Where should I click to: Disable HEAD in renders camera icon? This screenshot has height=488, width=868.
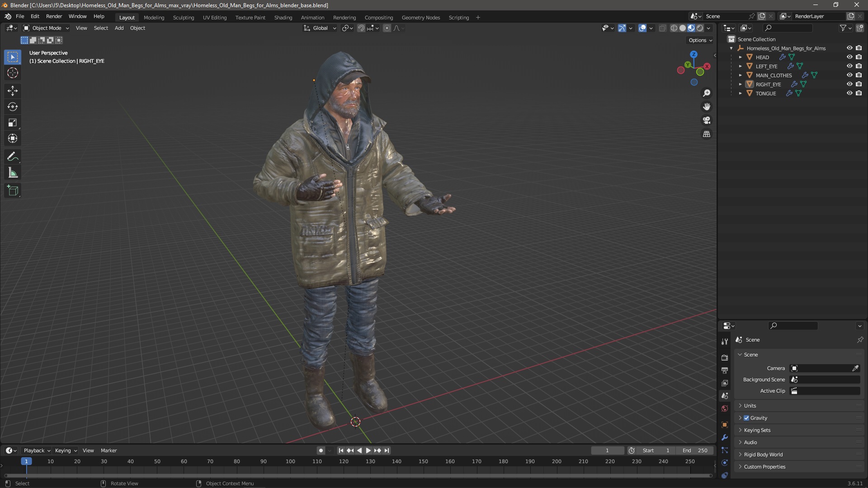tap(859, 57)
